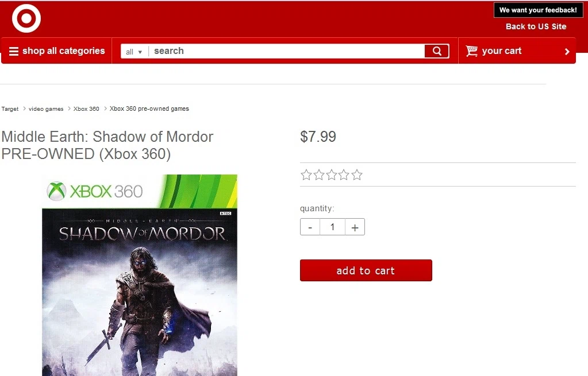Open Xbox 360 pre-owned games breadcrumb
588x376 pixels.
tap(149, 108)
